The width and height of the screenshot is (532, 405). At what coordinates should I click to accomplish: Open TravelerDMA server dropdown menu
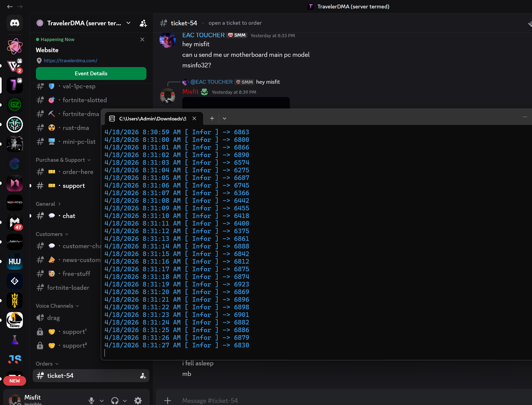[128, 23]
